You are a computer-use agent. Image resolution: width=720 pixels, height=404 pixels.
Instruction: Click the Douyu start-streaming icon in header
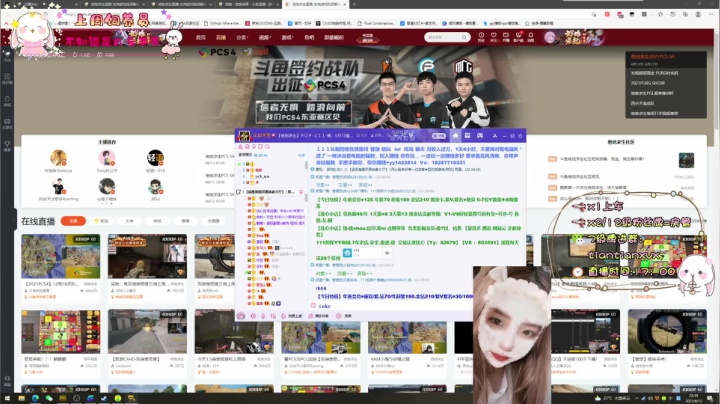tap(506, 35)
